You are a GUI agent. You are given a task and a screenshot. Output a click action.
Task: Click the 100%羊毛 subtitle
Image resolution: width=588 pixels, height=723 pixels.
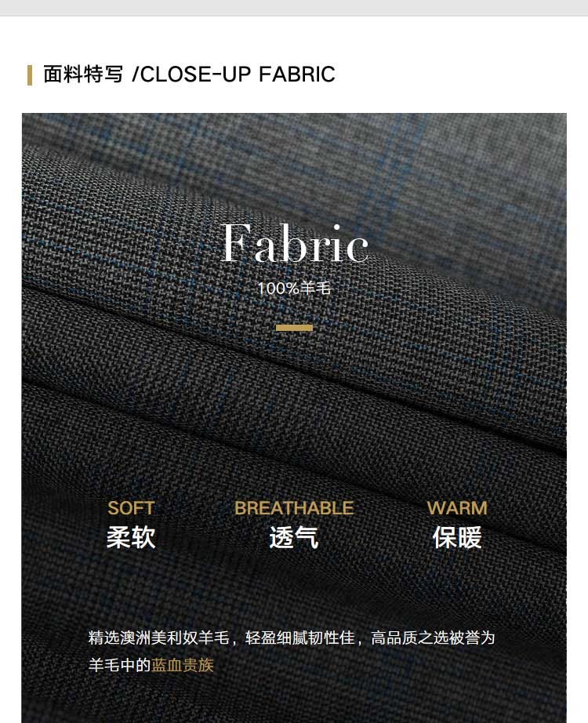(294, 289)
